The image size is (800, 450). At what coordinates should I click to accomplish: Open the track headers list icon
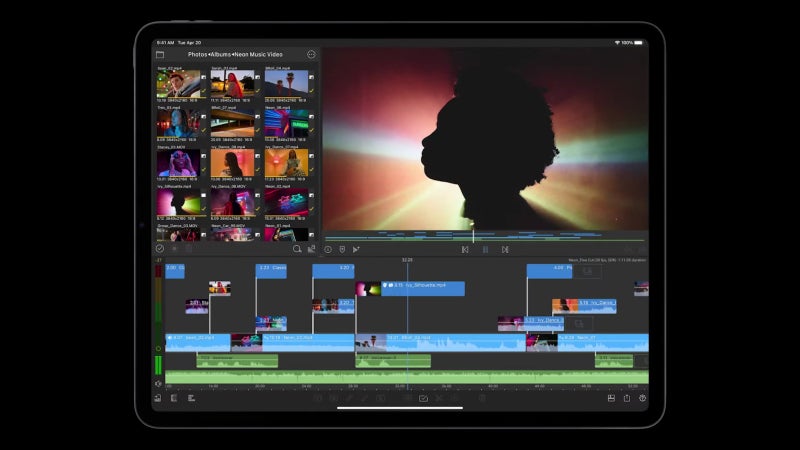191,398
